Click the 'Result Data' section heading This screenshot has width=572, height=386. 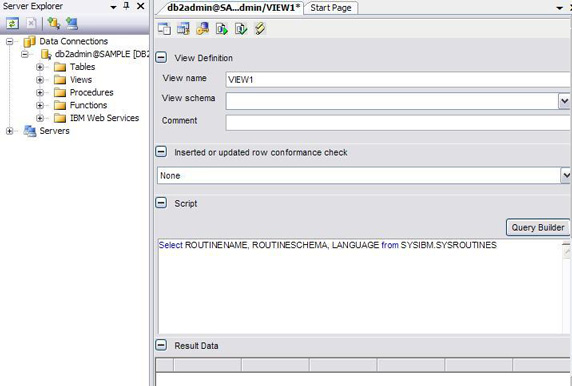pyautogui.click(x=196, y=346)
